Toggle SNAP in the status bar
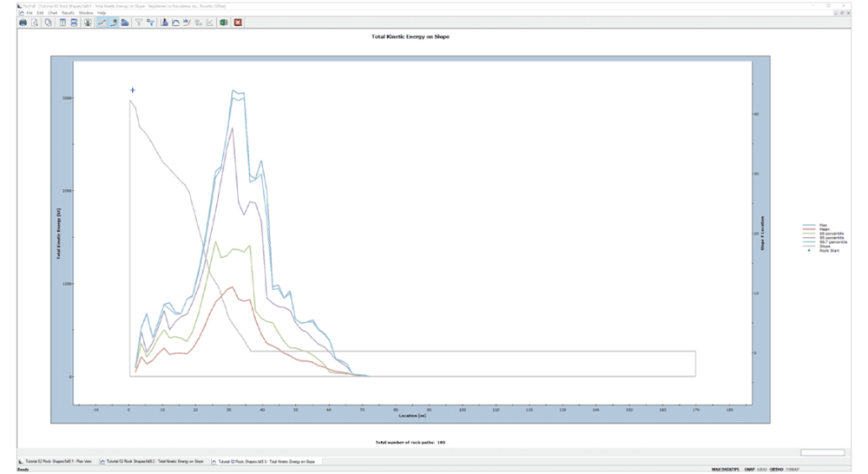Image resolution: width=868 pixels, height=474 pixels. tap(749, 470)
